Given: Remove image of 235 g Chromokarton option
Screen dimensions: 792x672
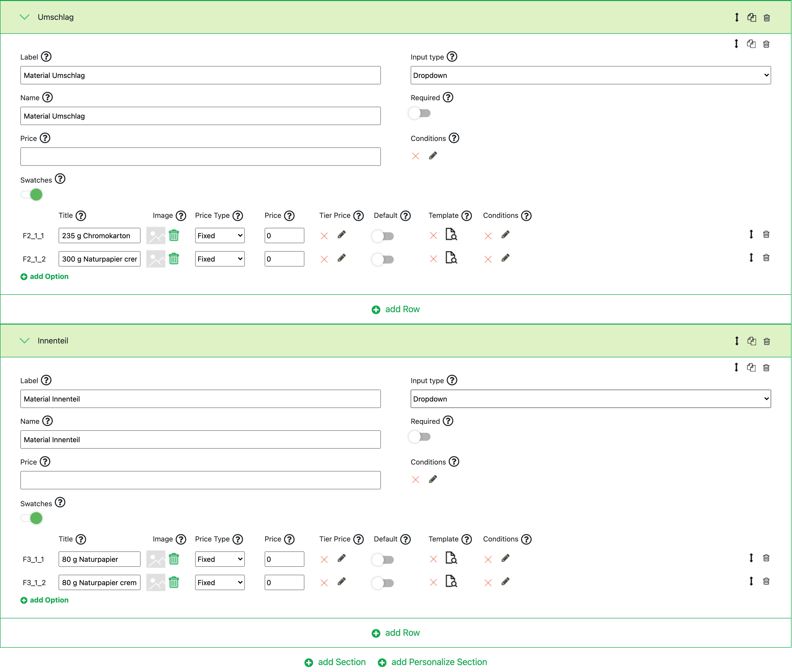Looking at the screenshot, I should [174, 236].
